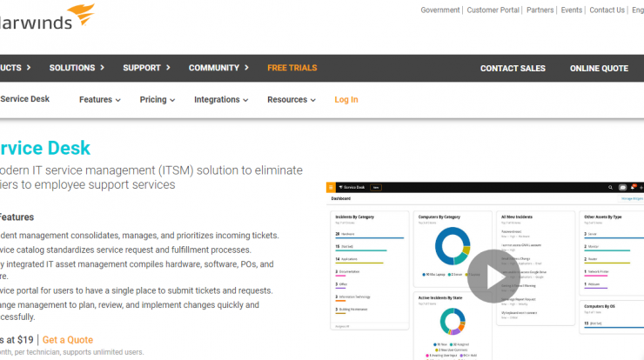Open the Features dropdown
Image resolution: width=644 pixels, height=360 pixels.
tap(100, 100)
